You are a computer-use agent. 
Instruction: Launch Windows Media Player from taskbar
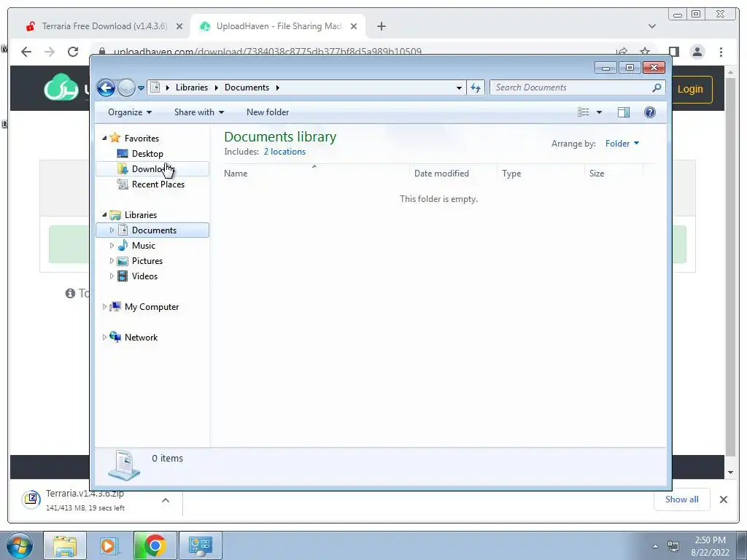[x=109, y=545]
